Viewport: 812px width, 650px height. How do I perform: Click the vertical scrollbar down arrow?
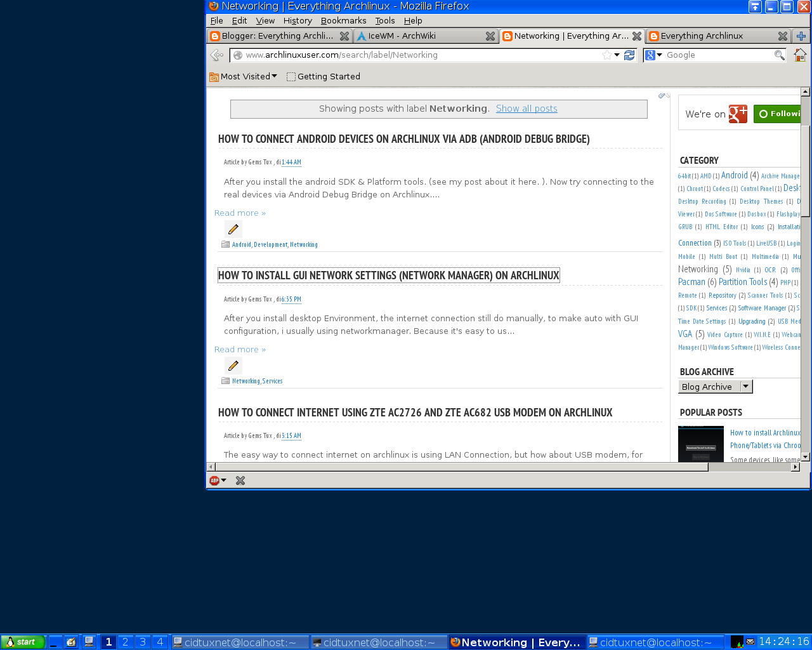click(x=805, y=456)
